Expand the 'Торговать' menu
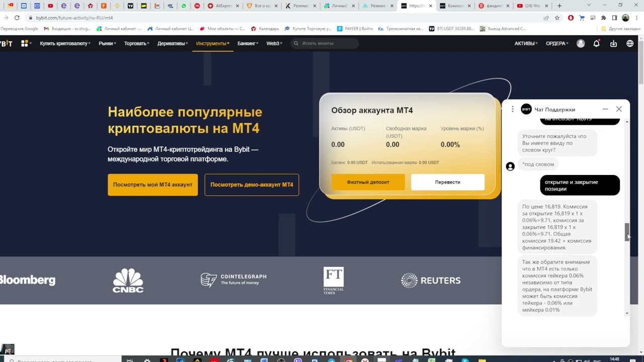The height and width of the screenshot is (362, 644). click(136, 43)
